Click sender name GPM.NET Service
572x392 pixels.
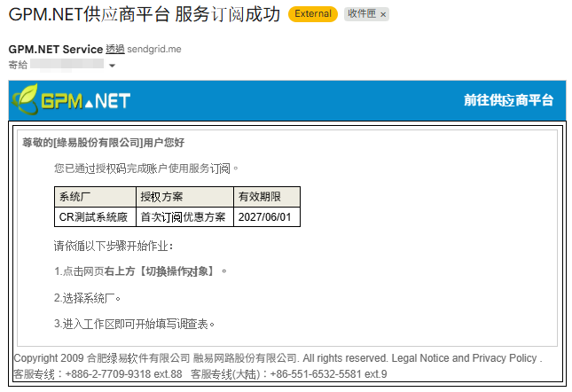pos(56,50)
